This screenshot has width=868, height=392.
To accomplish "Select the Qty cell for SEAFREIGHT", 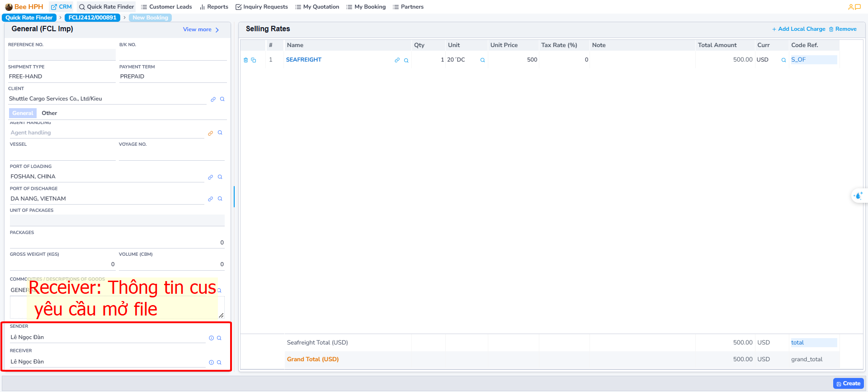I will point(429,60).
